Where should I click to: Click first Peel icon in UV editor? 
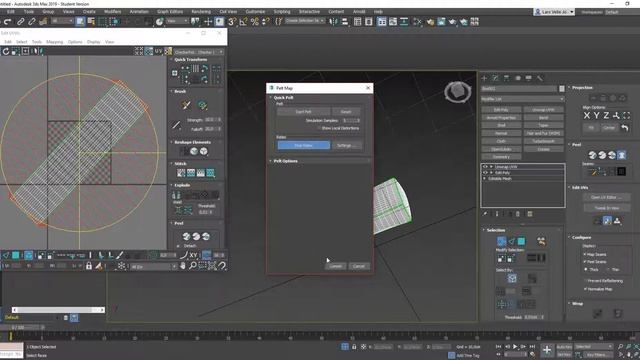(x=187, y=236)
